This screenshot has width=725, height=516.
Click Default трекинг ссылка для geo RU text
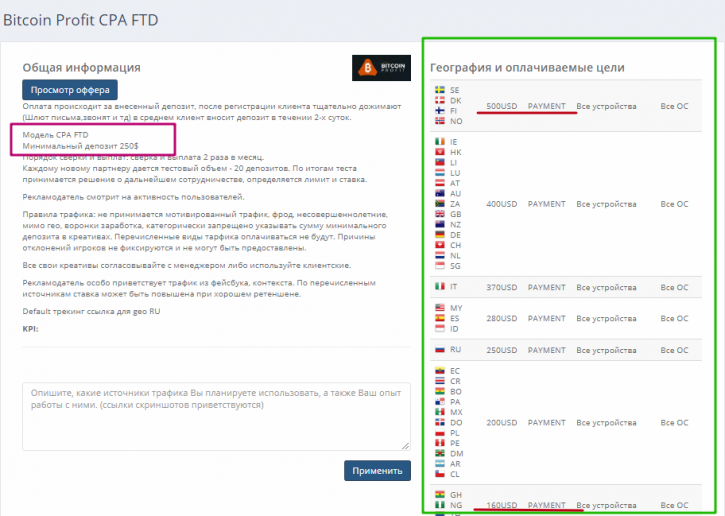coord(91,311)
